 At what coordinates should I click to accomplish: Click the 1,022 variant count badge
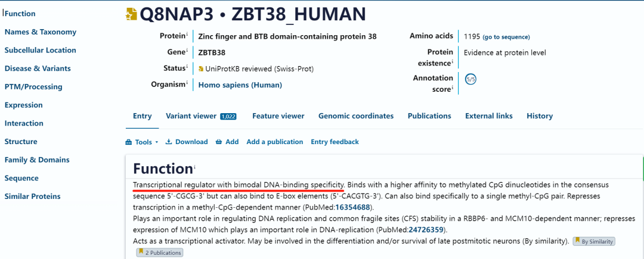[x=228, y=117]
